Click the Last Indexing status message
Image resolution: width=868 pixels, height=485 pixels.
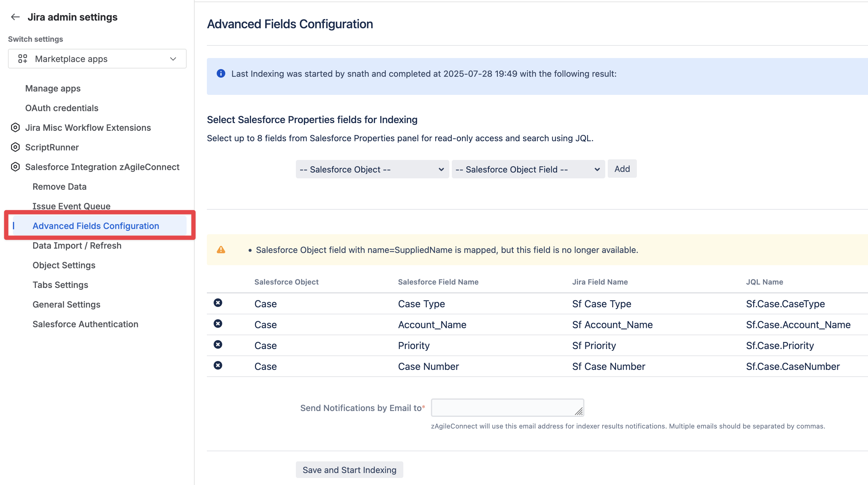424,73
